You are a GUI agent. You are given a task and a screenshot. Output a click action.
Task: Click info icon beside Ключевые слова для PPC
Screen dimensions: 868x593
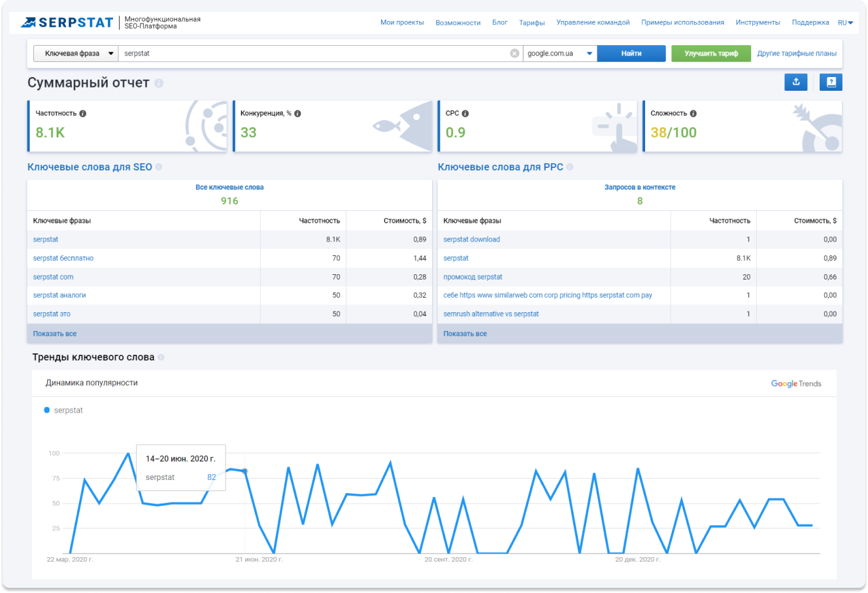coord(570,167)
